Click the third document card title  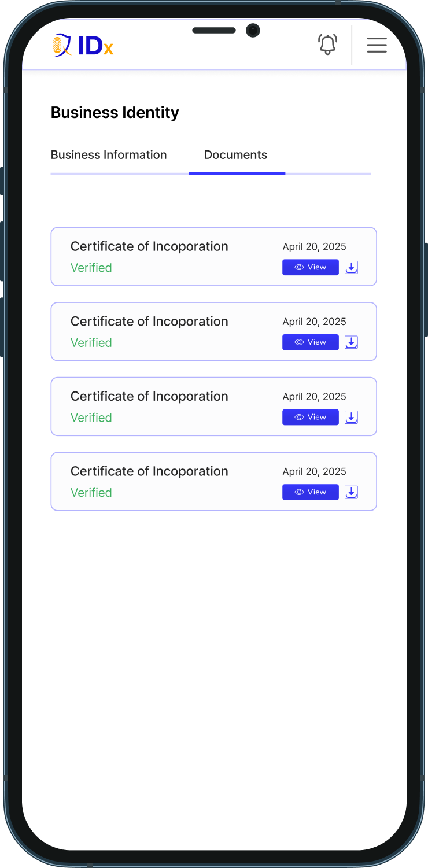(149, 397)
